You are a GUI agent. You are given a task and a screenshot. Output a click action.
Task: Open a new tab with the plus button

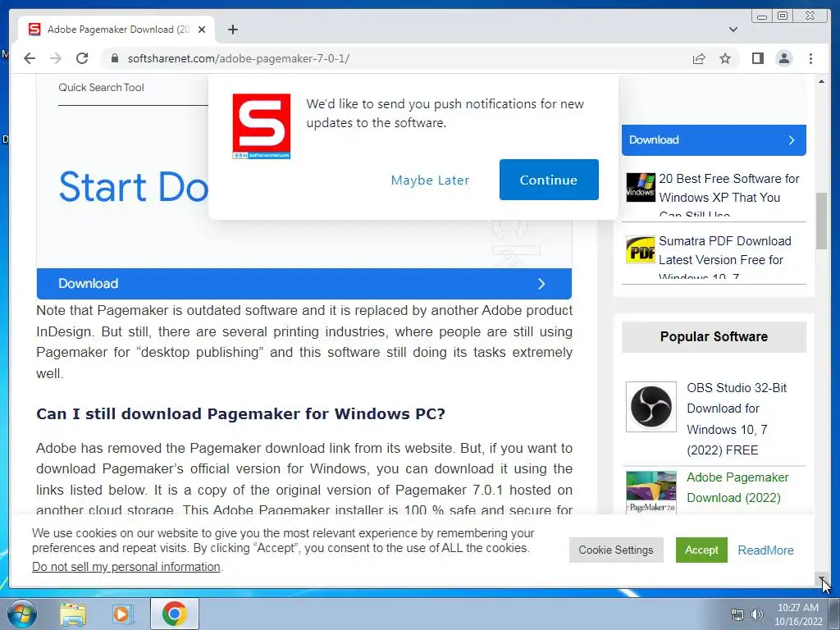(232, 30)
